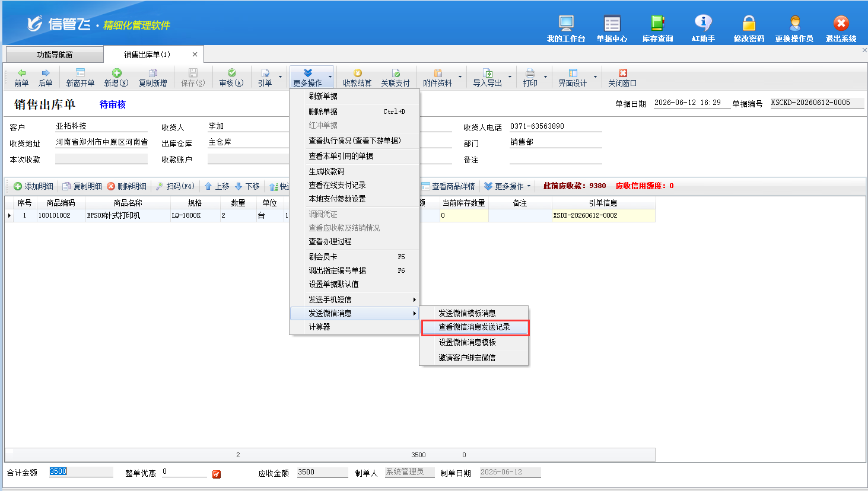Click 退出系统 red icon
This screenshot has height=491, width=868.
841,28
